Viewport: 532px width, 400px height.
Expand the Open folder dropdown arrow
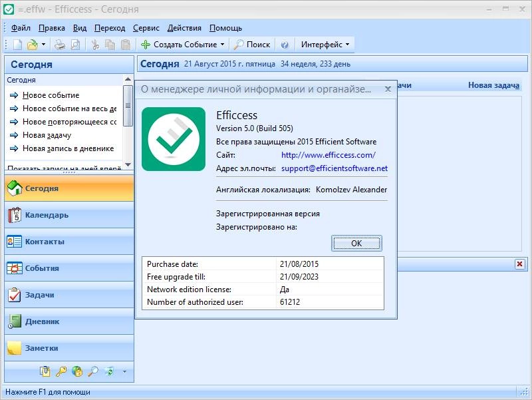[x=43, y=45]
